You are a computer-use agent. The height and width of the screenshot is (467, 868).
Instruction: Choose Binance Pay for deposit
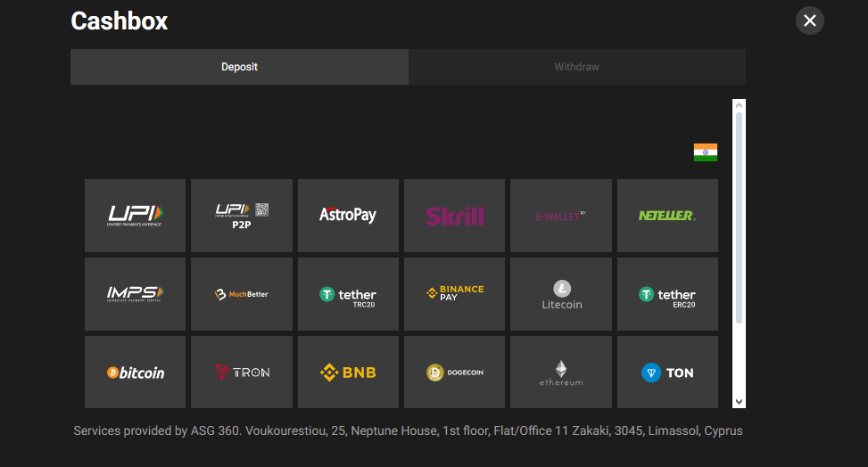coord(454,293)
